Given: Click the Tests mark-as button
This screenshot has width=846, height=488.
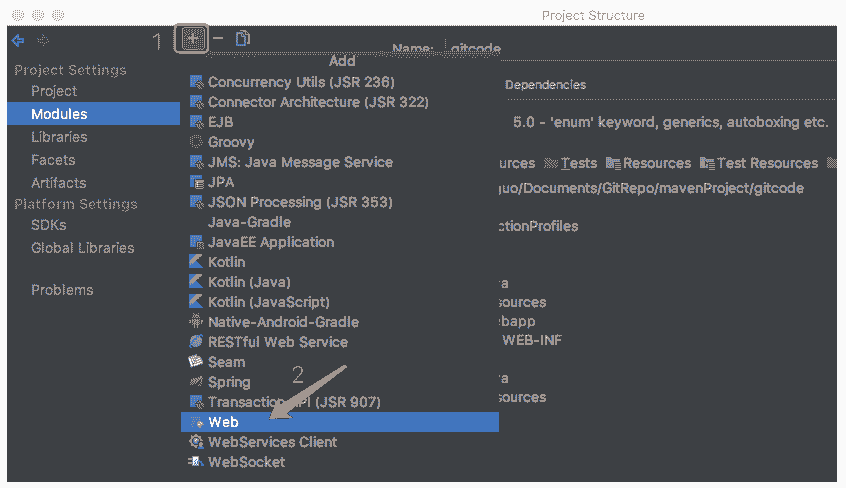Looking at the screenshot, I should [571, 163].
